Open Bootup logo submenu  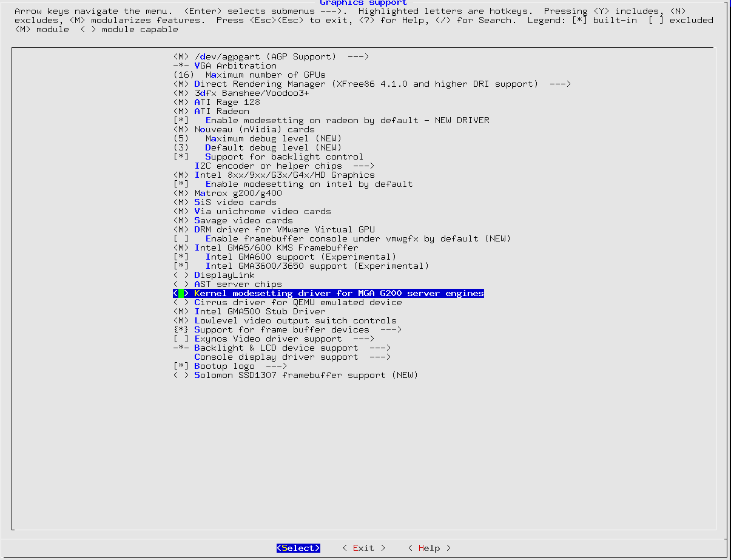(230, 366)
